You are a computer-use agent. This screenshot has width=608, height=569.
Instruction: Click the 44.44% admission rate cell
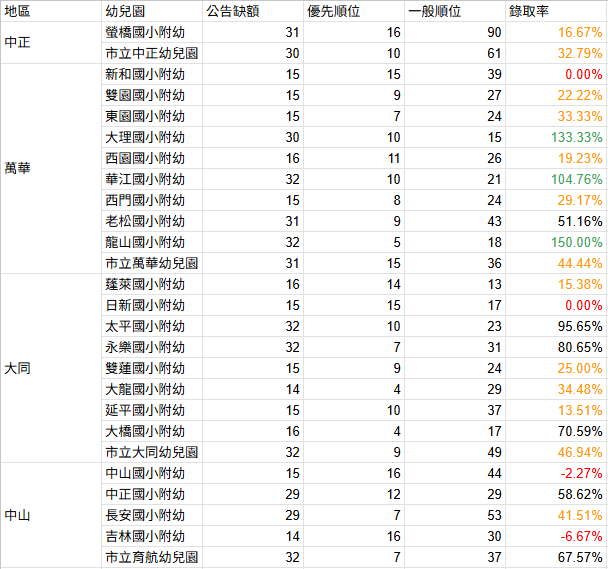[556, 263]
